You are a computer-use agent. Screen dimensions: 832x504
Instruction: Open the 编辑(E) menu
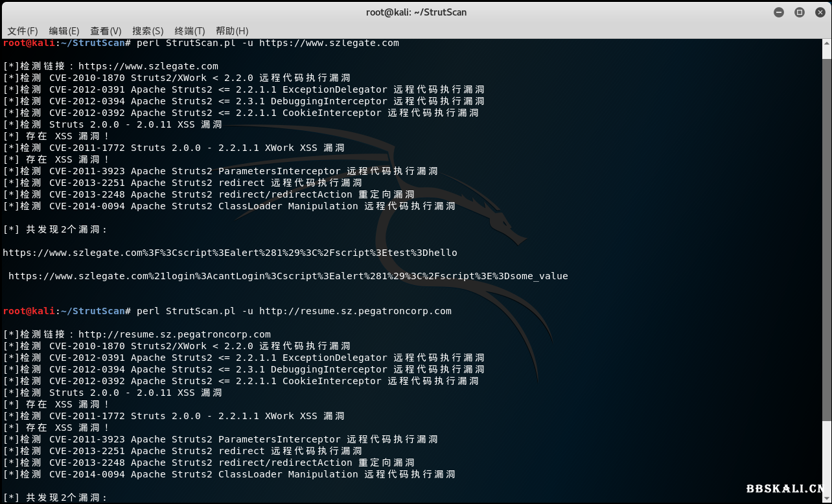point(64,31)
